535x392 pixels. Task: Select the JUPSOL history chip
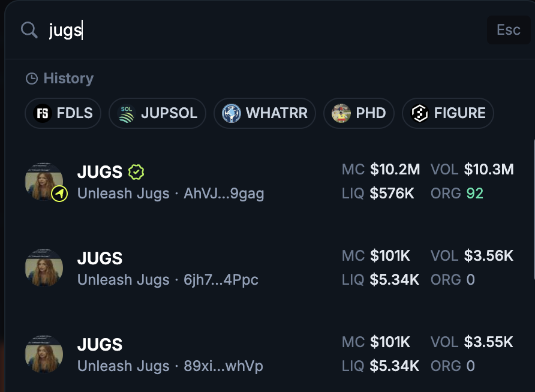[157, 113]
